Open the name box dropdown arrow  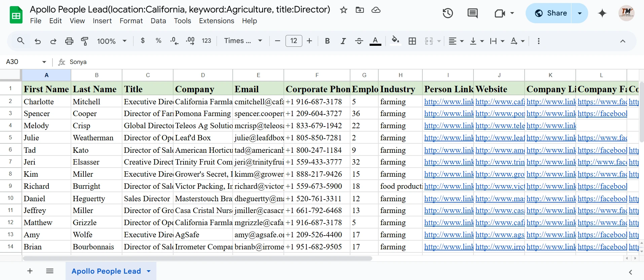pos(44,62)
